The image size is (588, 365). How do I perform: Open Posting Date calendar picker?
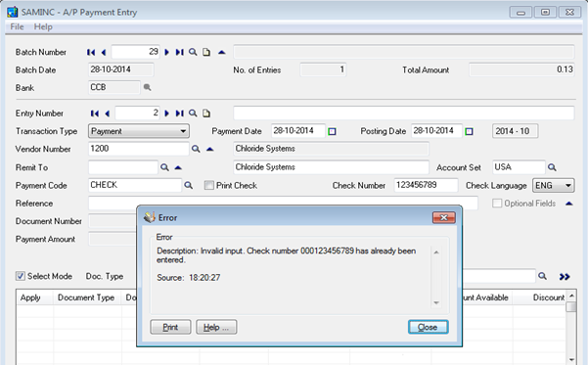469,132
